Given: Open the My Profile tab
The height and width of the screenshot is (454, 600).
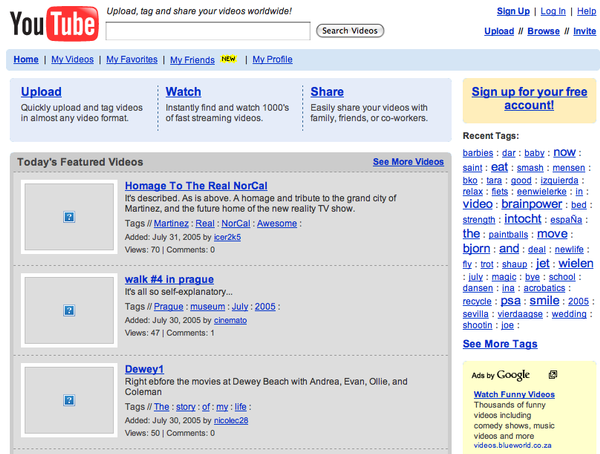Looking at the screenshot, I should [272, 59].
